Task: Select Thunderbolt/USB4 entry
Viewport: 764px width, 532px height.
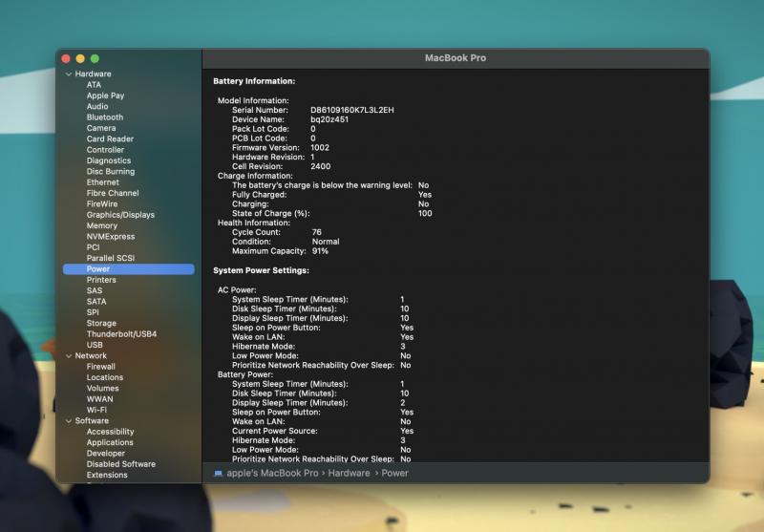Action: [x=122, y=334]
